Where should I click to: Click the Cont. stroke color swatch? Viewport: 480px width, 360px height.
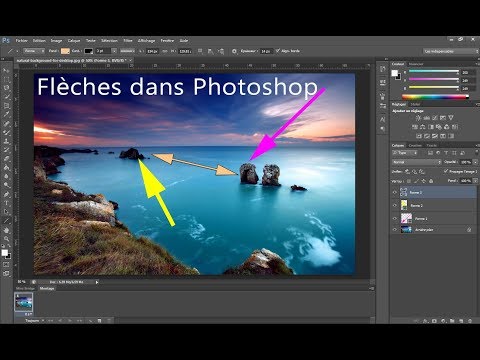[88, 51]
